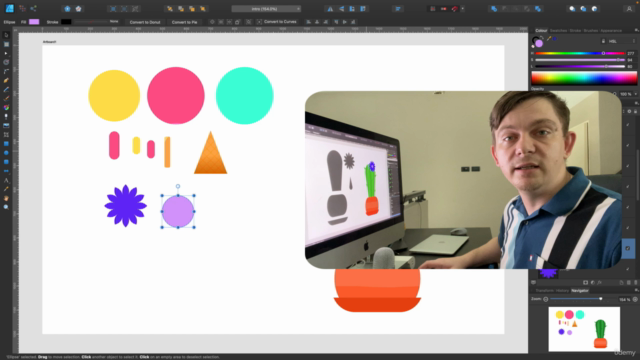Switch to the Pixel Persona
The image size is (640, 360).
click(22, 9)
